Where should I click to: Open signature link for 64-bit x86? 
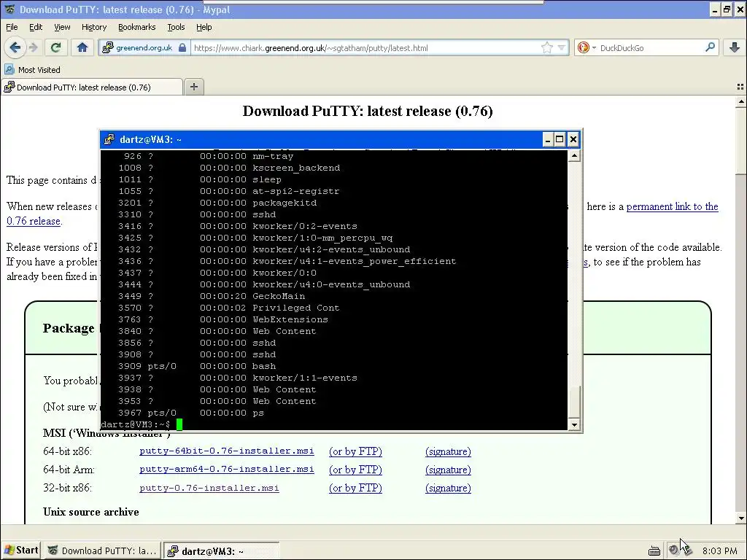(448, 451)
